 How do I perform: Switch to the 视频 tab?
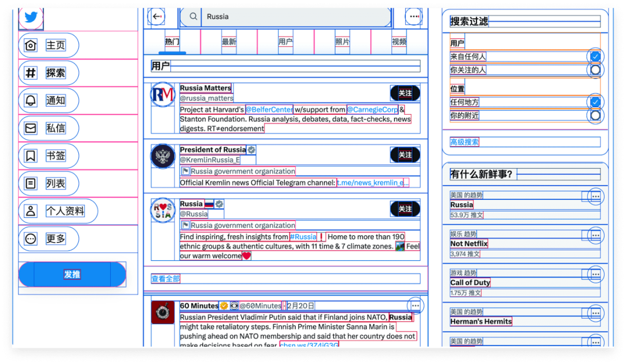pyautogui.click(x=399, y=42)
